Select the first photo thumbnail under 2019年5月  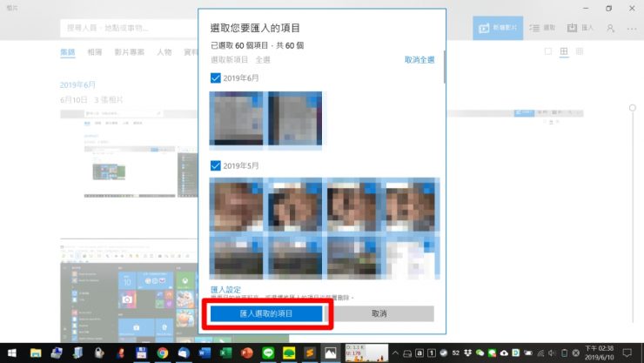pyautogui.click(x=238, y=206)
